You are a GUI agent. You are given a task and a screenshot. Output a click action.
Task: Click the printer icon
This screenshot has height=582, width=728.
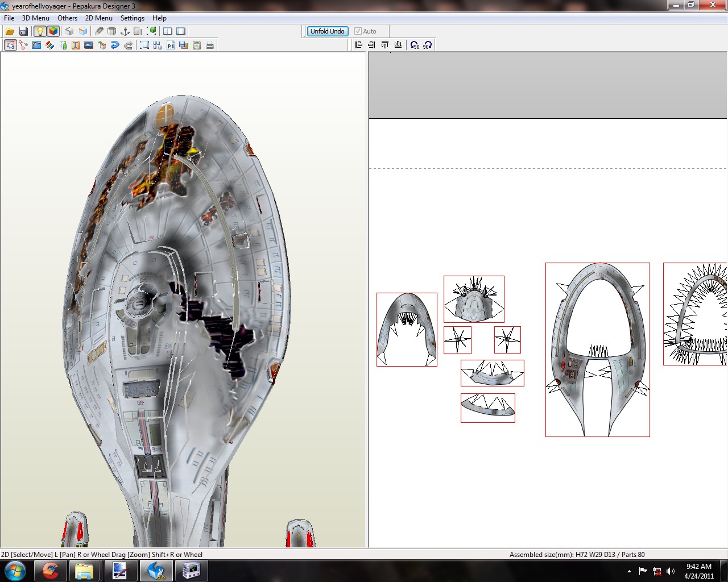pyautogui.click(x=210, y=45)
